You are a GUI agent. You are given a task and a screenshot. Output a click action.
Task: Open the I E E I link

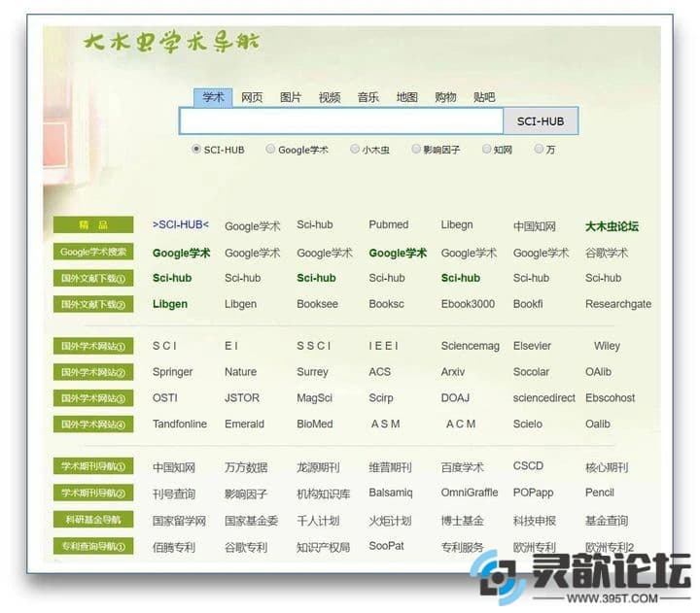383,346
